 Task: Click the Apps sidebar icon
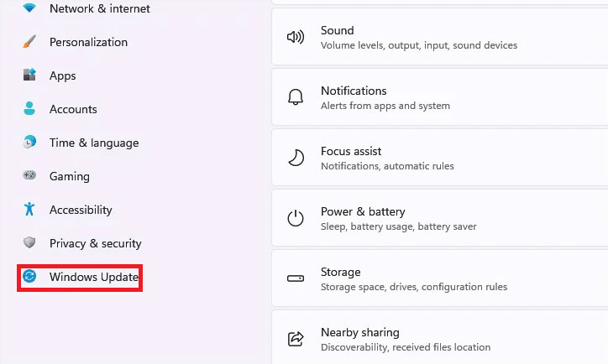coord(30,75)
